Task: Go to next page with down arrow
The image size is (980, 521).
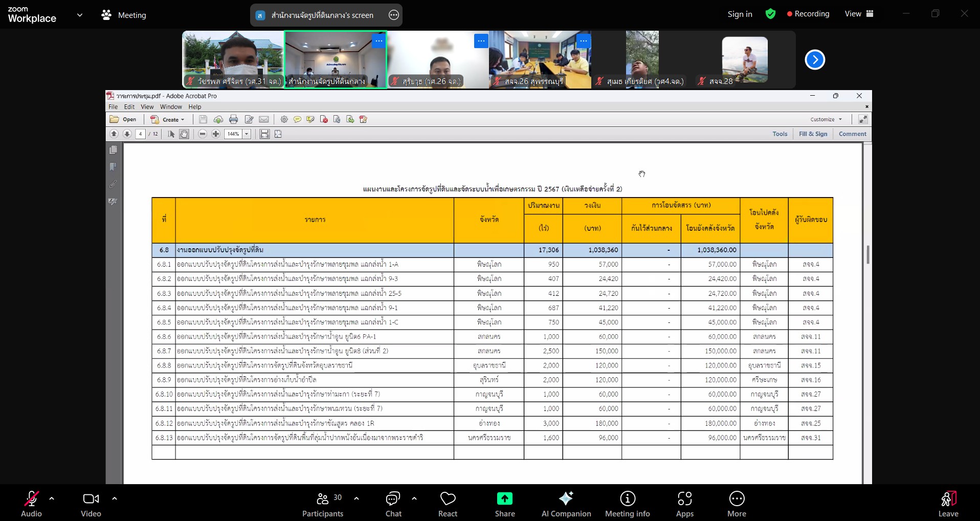Action: tap(127, 134)
